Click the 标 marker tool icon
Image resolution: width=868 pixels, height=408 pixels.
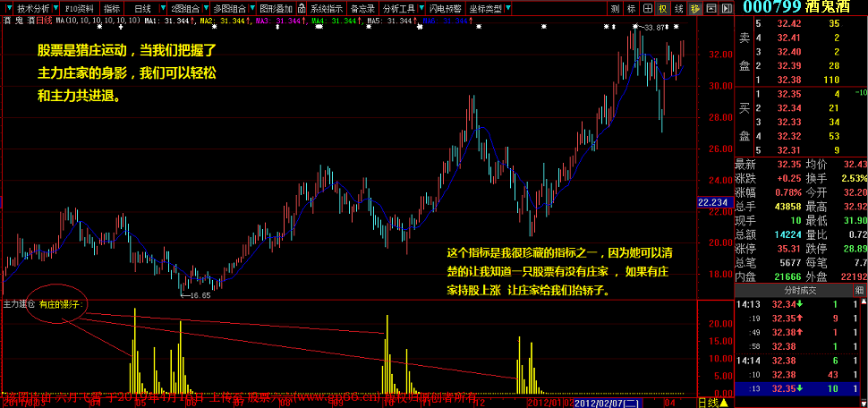click(632, 7)
